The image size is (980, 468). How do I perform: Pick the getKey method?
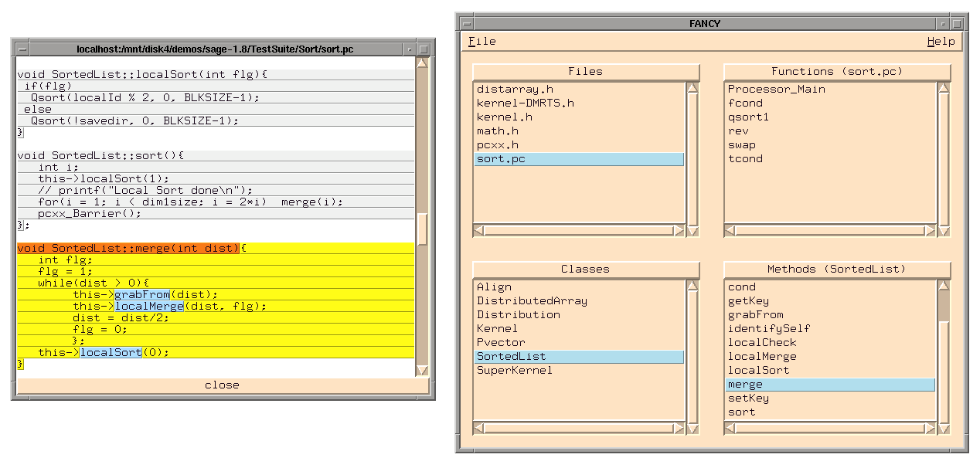pyautogui.click(x=830, y=301)
